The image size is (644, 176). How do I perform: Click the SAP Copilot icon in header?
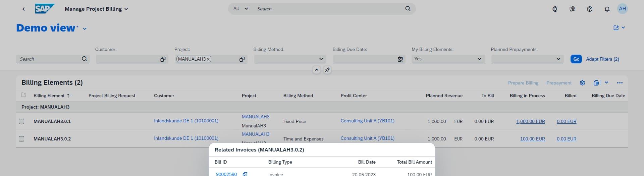click(555, 9)
